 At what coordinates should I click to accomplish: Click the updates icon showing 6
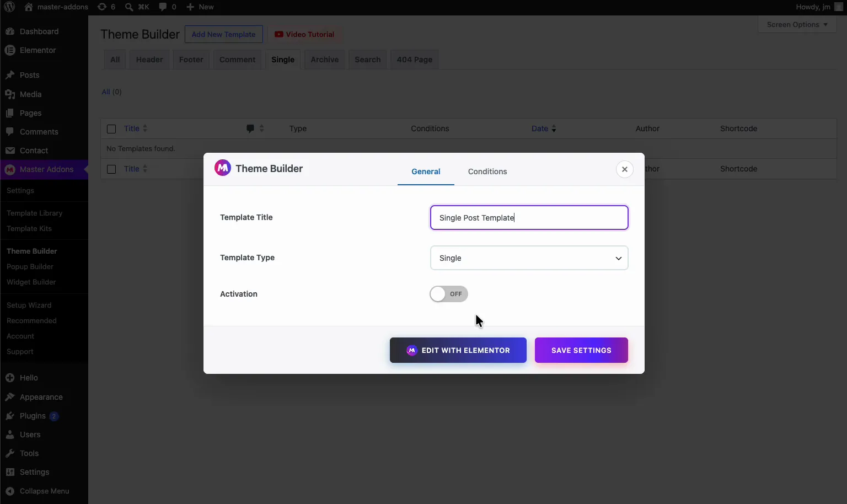(x=102, y=7)
